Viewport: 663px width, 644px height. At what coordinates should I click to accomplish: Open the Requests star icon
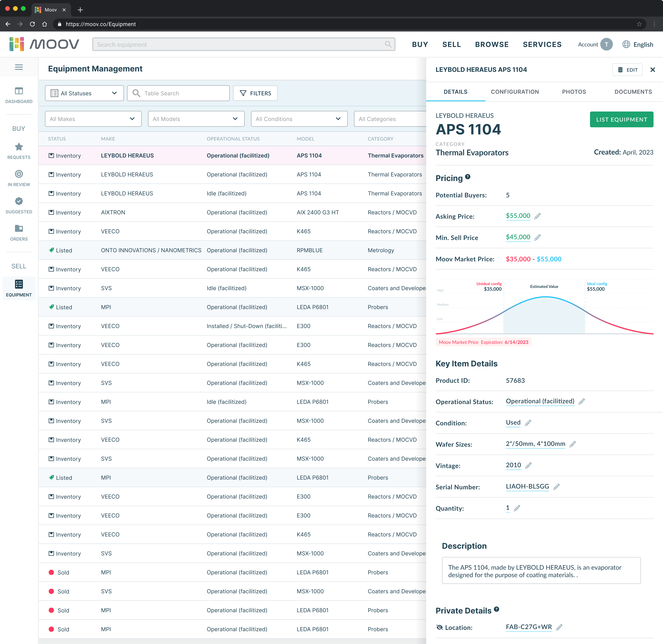tap(19, 147)
